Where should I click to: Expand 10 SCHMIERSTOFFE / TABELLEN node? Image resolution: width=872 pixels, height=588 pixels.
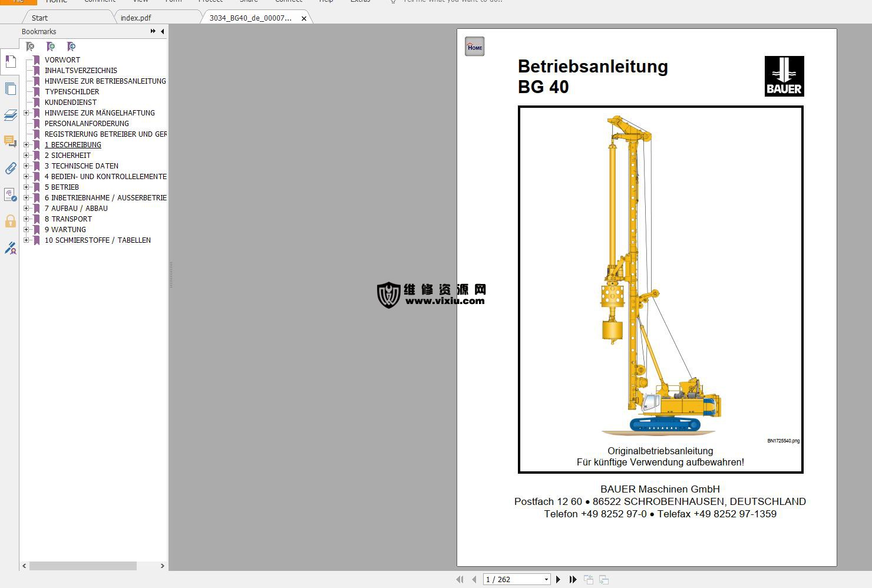point(26,240)
